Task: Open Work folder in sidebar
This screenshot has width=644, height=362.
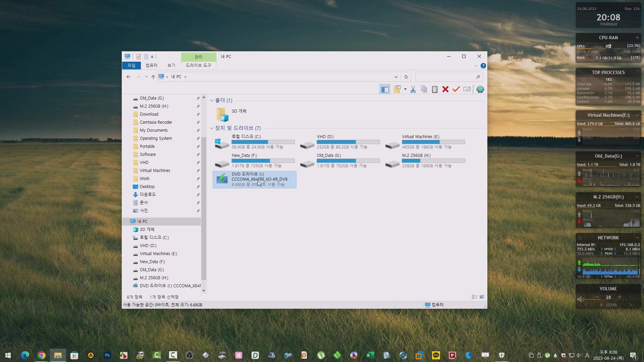Action: pyautogui.click(x=145, y=179)
